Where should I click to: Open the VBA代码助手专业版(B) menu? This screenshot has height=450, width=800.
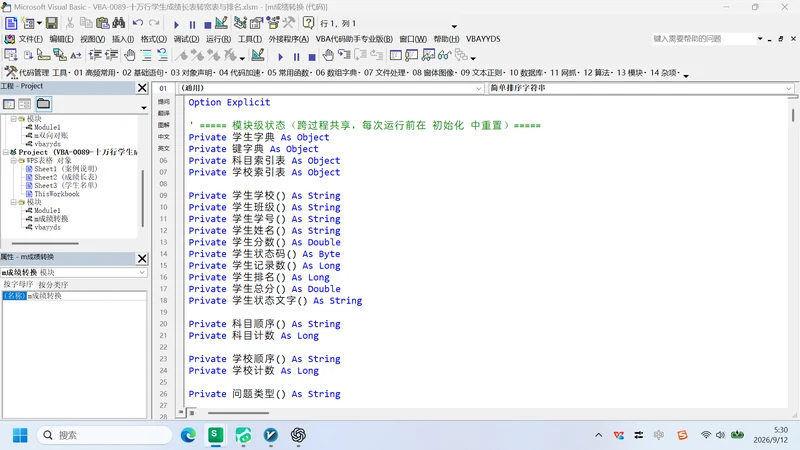pos(354,39)
